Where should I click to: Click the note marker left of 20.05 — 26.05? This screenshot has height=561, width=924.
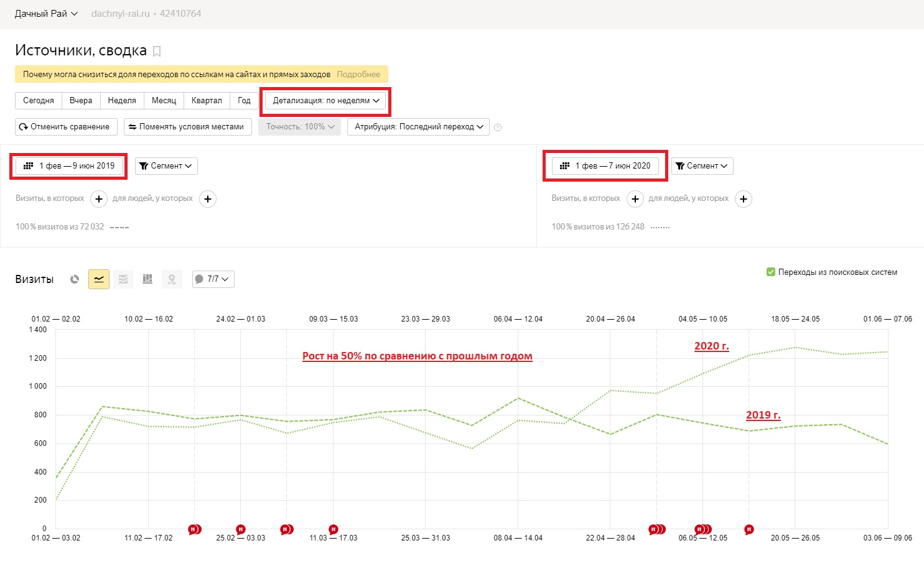pos(749,529)
